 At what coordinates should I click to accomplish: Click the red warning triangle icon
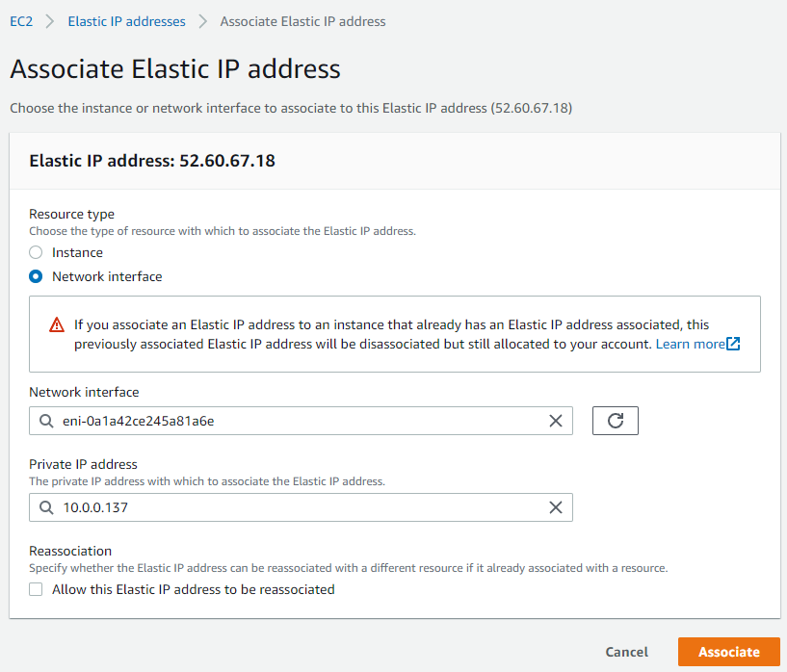57,325
